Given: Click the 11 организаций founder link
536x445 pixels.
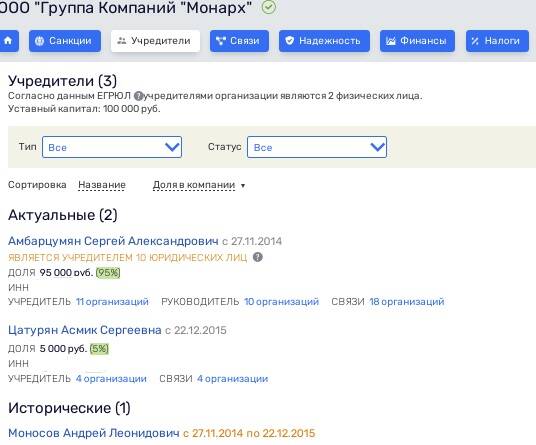Looking at the screenshot, I should click(112, 302).
